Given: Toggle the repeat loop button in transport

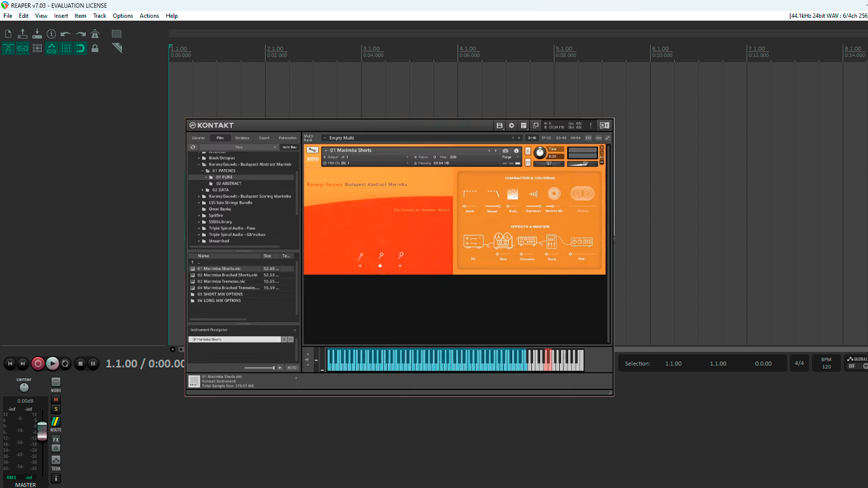Looking at the screenshot, I should point(65,363).
